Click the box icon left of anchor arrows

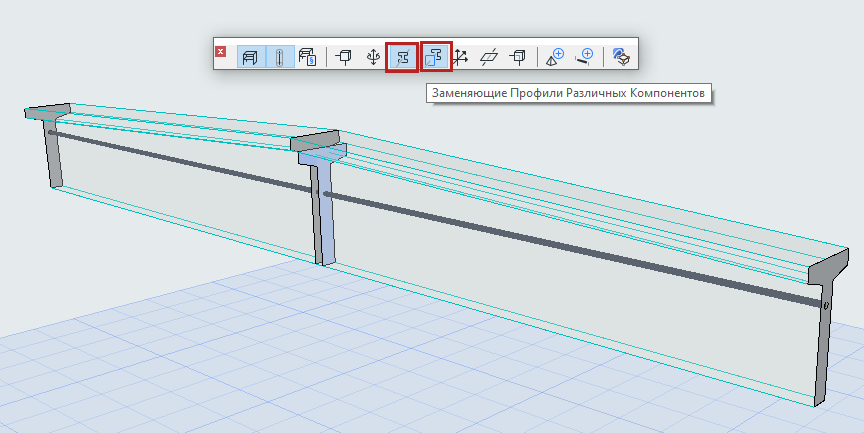point(345,57)
